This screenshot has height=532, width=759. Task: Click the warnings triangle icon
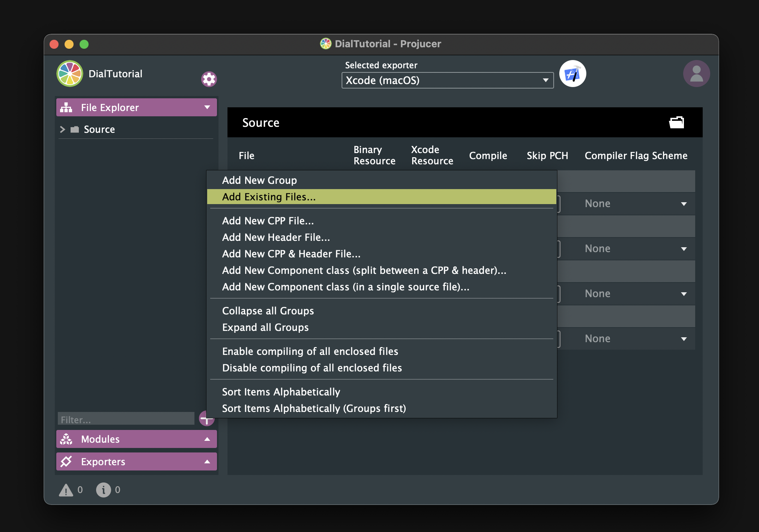[66, 490]
